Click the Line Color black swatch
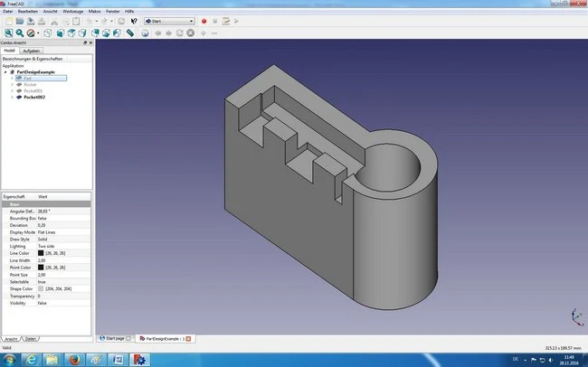Screen dimensions: 588x367 (41, 253)
